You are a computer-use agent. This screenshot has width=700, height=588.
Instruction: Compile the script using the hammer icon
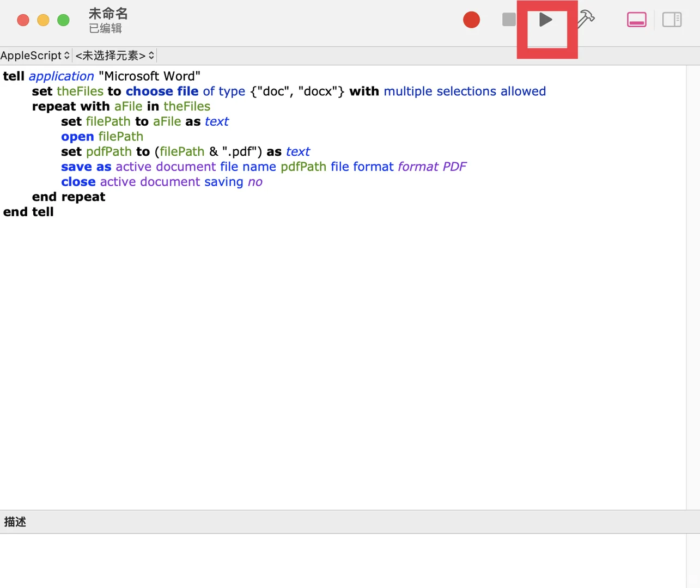585,20
